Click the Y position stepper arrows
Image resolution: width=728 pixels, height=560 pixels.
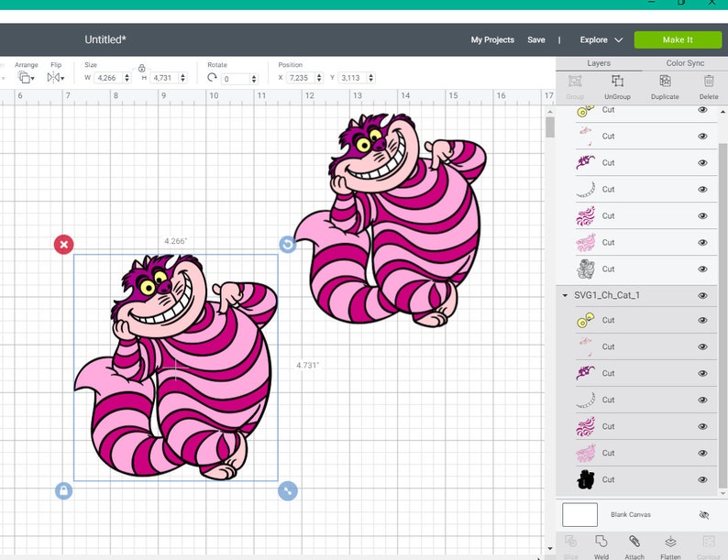(x=371, y=78)
